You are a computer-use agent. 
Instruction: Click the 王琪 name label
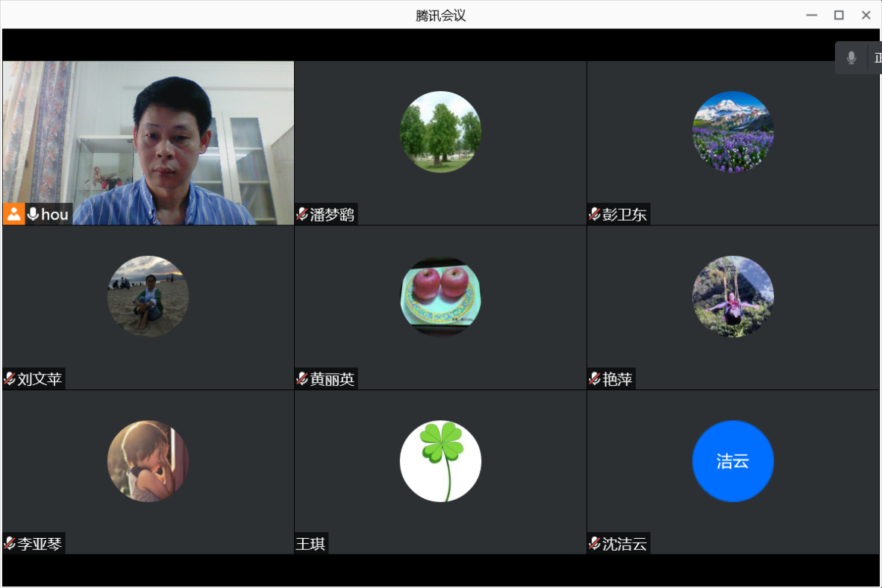coord(310,543)
